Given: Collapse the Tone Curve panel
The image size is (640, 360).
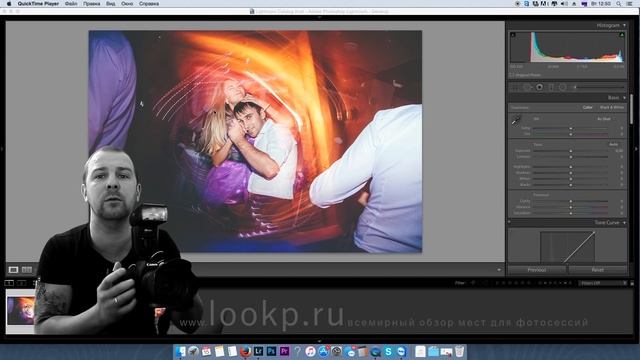Looking at the screenshot, I should [624, 222].
